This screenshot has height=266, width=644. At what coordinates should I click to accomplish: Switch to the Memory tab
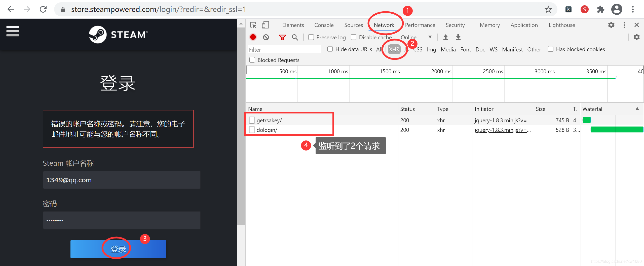click(490, 25)
